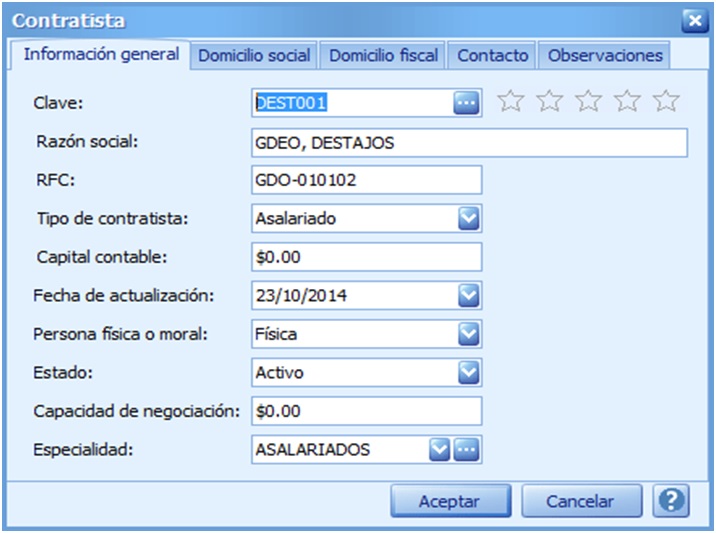Viewport: 716px width, 533px height.
Task: Click the Razón social label
Action: point(87,141)
